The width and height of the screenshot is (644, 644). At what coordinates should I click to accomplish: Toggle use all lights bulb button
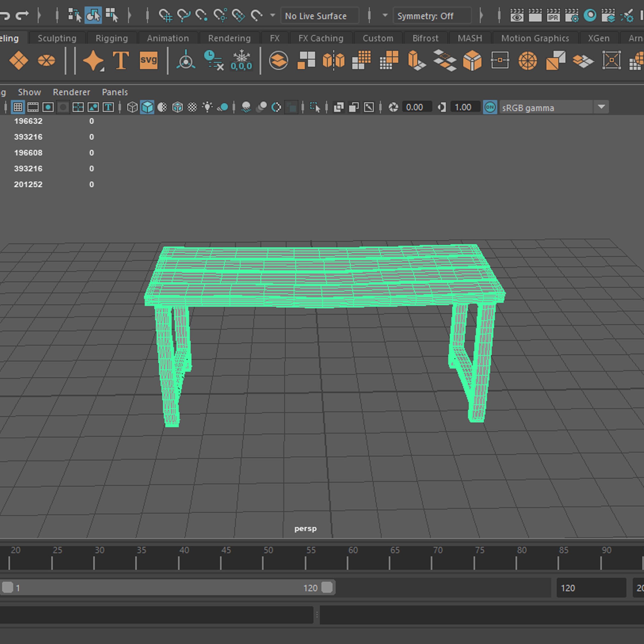click(207, 107)
